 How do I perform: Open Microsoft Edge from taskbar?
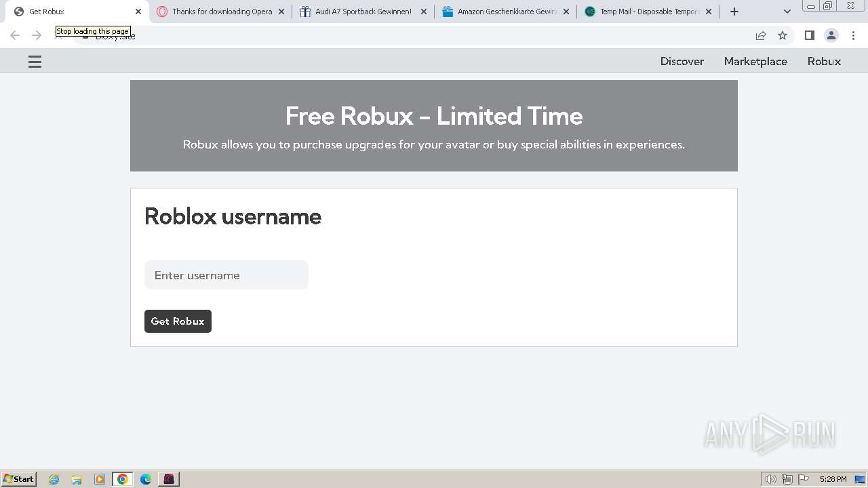(146, 479)
